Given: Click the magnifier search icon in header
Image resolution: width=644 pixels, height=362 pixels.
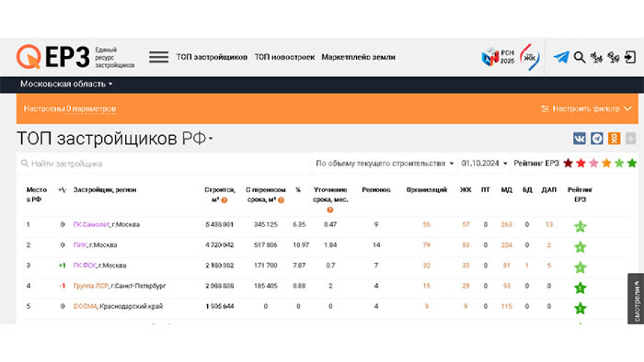Looking at the screenshot, I should click(x=579, y=57).
